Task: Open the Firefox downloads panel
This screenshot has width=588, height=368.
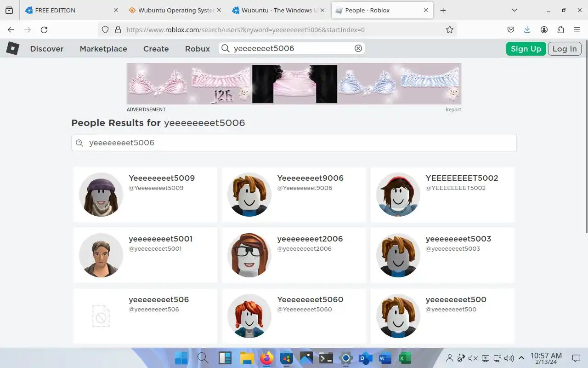Action: tap(527, 29)
